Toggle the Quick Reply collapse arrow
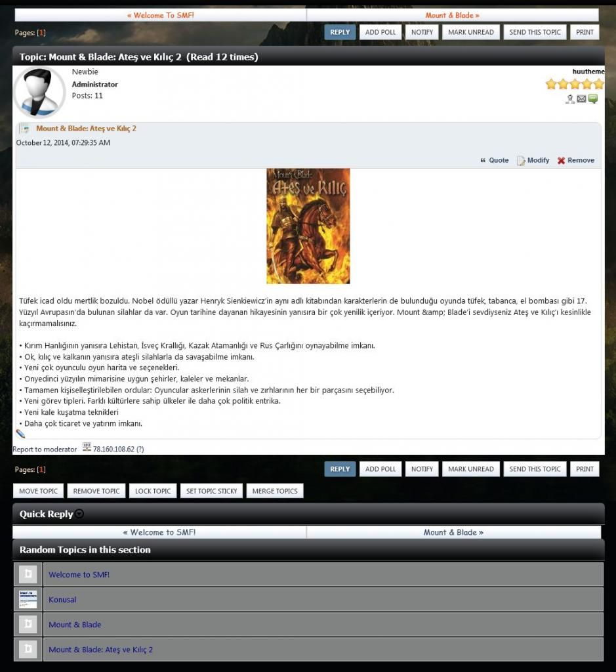 click(x=79, y=513)
